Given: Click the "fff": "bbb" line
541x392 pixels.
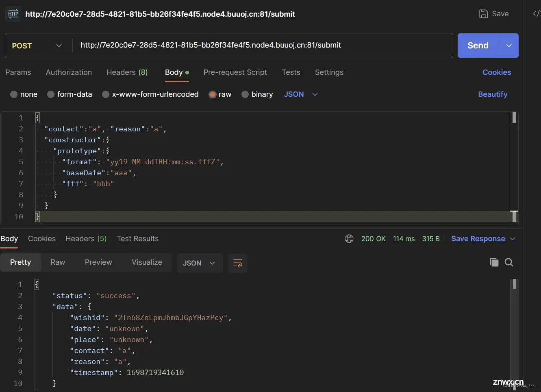Looking at the screenshot, I should (88, 184).
